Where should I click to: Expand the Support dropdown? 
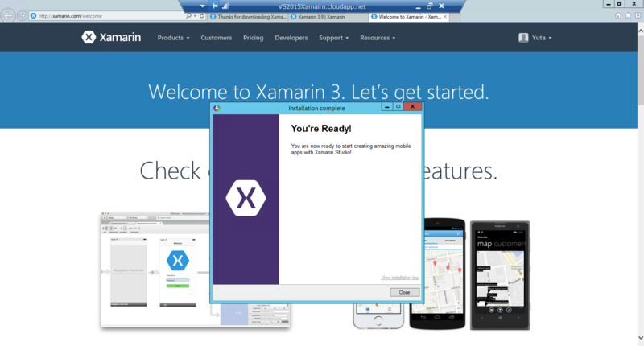(x=333, y=38)
